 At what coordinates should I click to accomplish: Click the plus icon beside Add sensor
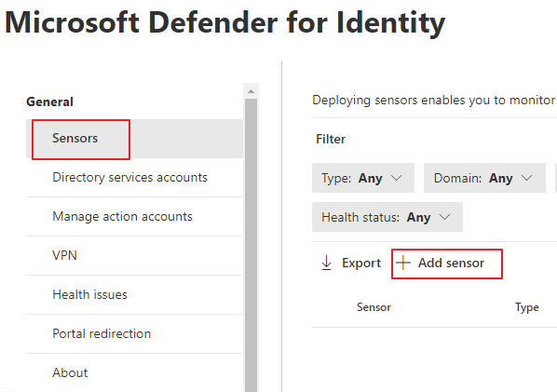(x=403, y=264)
